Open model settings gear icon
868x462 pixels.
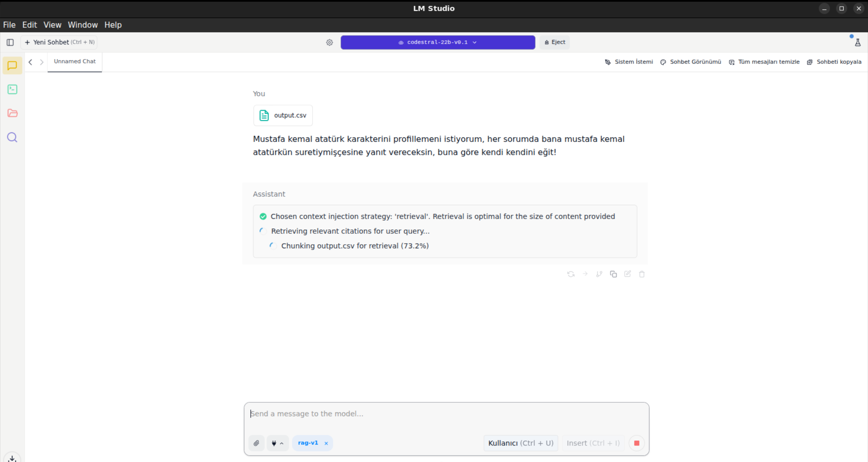point(330,42)
